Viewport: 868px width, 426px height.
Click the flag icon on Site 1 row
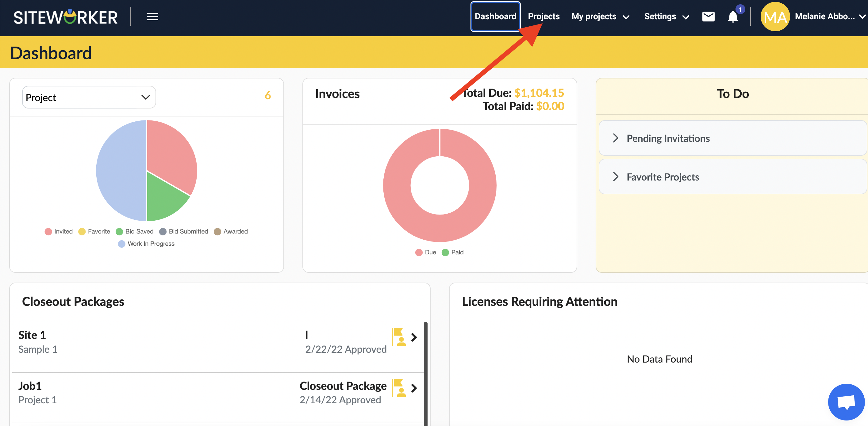click(x=399, y=337)
